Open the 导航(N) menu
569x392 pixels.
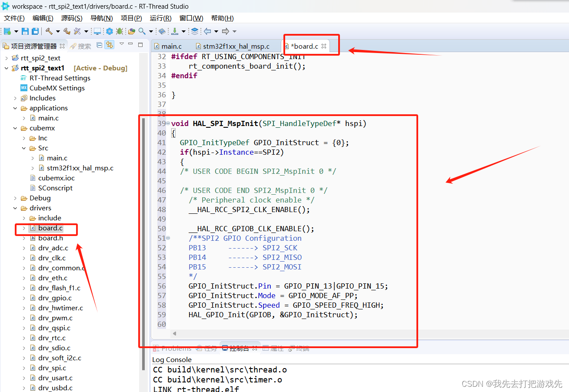tap(101, 18)
